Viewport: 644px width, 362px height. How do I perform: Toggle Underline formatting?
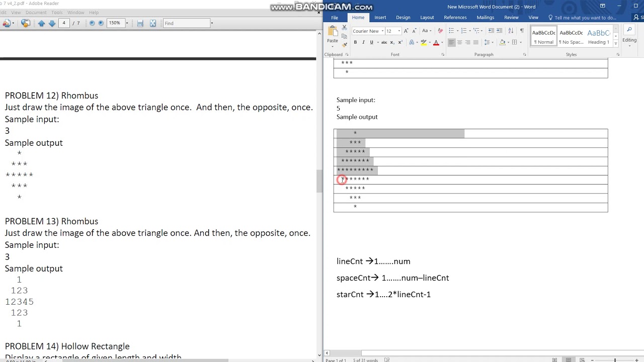click(x=372, y=43)
